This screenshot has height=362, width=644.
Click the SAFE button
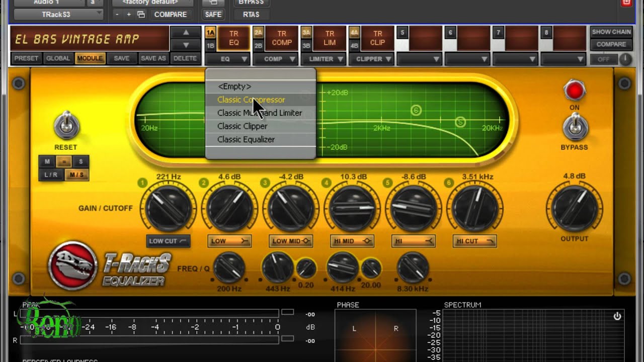coord(213,15)
